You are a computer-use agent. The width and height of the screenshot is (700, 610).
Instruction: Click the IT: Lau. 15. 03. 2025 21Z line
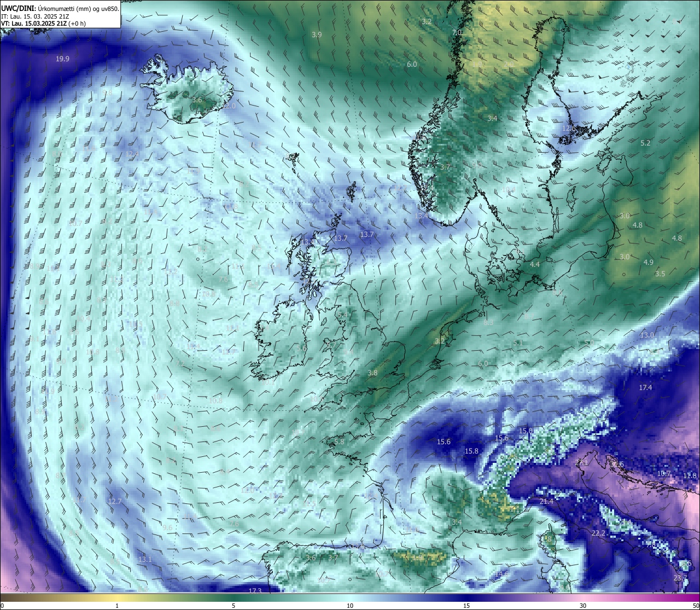(34, 16)
